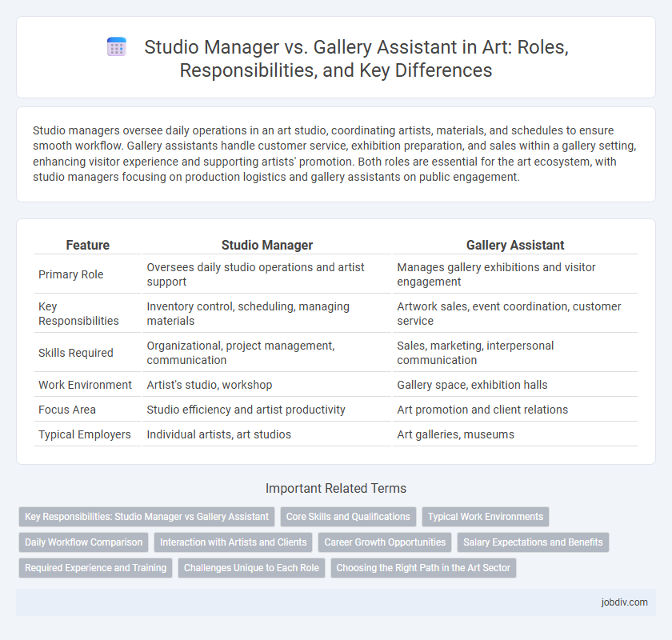
Task: Click the intro paragraph about studio managers
Action: pos(334,154)
